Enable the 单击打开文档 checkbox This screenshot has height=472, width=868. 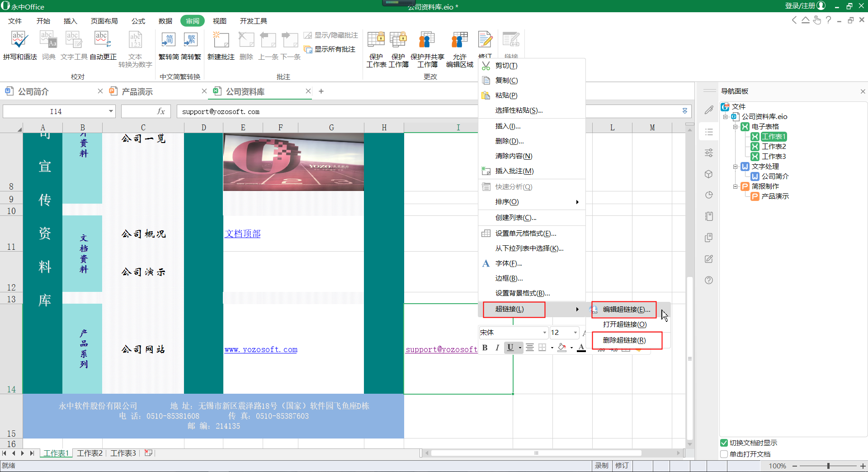(725, 454)
